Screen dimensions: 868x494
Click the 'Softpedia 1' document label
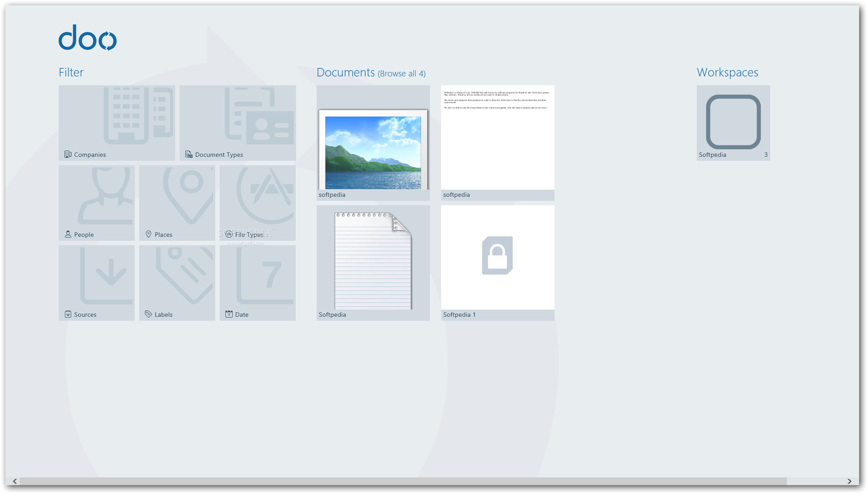(x=459, y=315)
